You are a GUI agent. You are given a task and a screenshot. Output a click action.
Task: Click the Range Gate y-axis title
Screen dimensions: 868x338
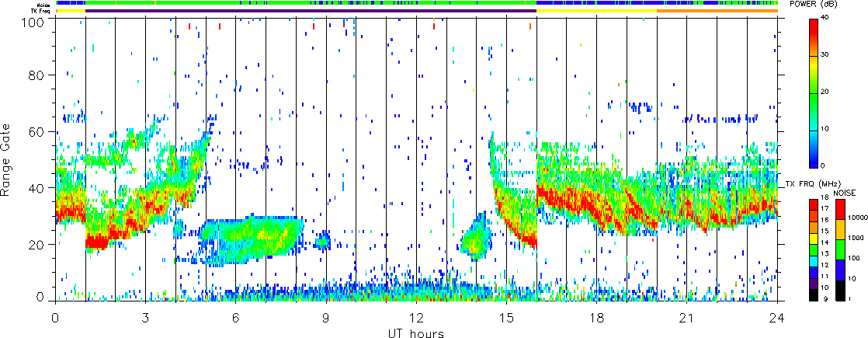tap(7, 159)
